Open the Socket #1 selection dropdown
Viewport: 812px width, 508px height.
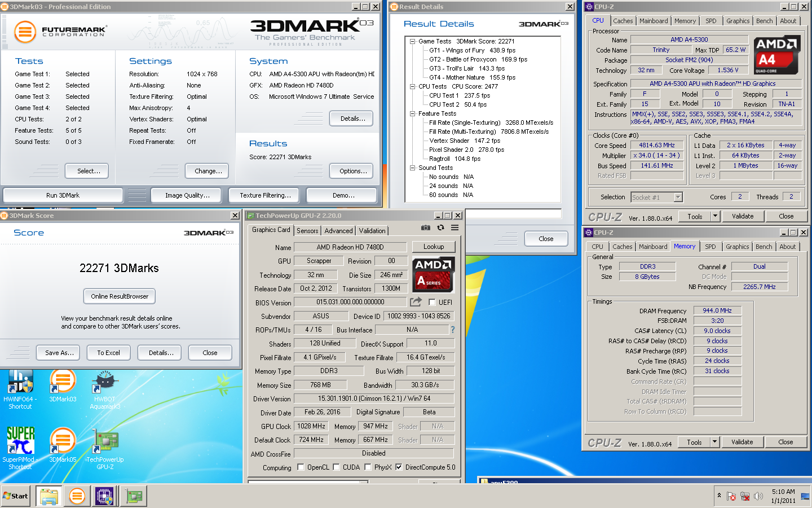[678, 197]
